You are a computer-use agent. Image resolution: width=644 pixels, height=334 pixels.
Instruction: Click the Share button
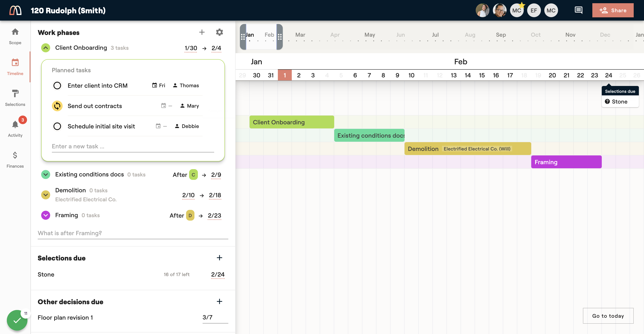[x=613, y=10]
